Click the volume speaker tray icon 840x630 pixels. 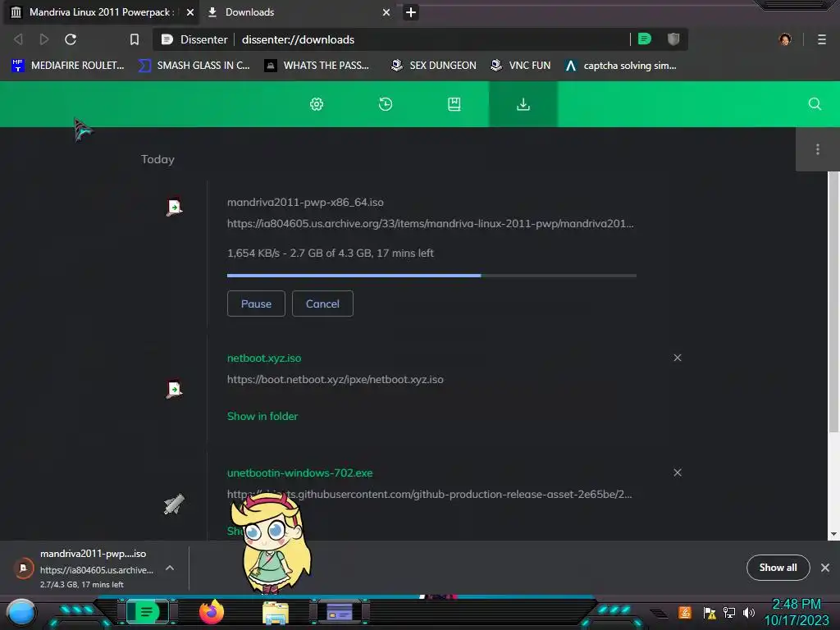[x=749, y=613]
